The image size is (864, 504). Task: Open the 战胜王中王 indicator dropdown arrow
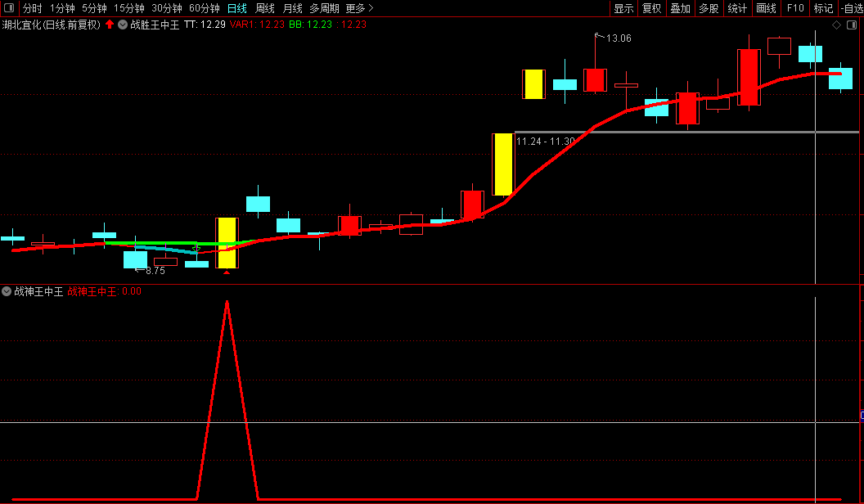(x=123, y=25)
